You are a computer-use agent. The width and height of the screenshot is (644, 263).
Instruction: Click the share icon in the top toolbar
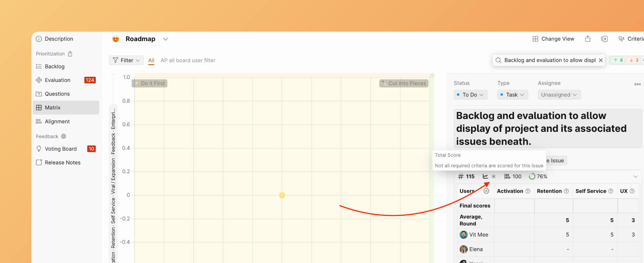pyautogui.click(x=587, y=39)
